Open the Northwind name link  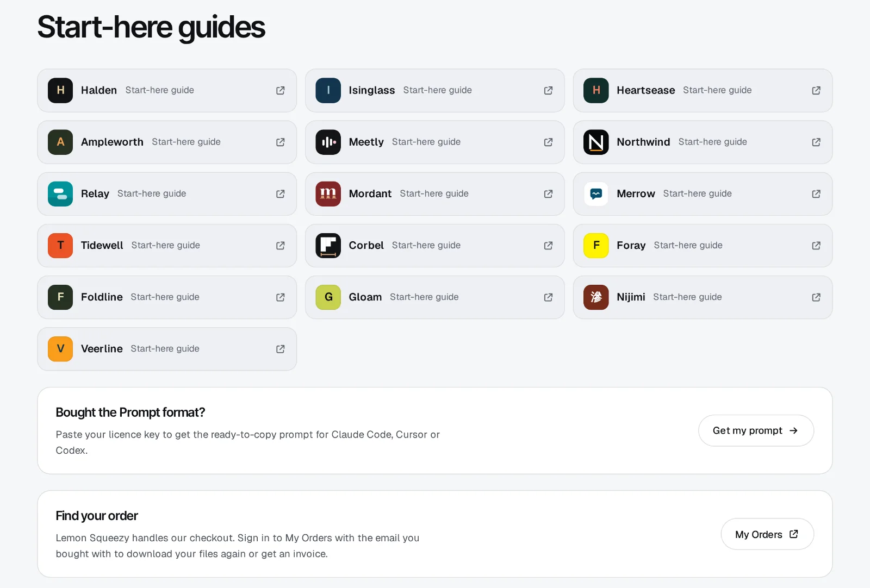click(x=643, y=142)
